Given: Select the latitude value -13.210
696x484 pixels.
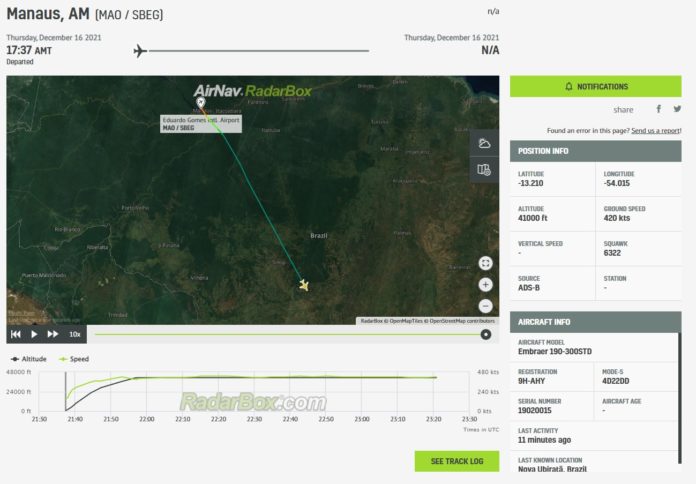Looking at the screenshot, I should pyautogui.click(x=530, y=183).
